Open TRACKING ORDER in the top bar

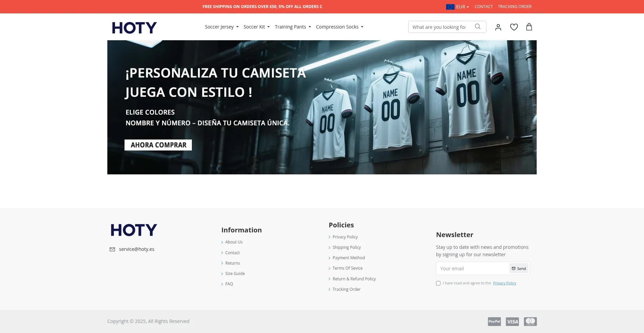[515, 7]
